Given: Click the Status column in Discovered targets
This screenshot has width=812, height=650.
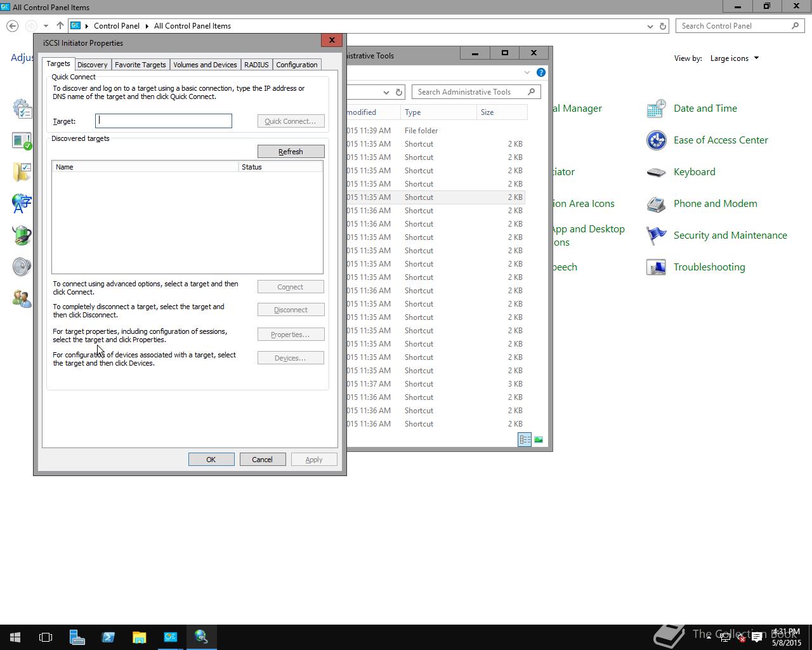Looking at the screenshot, I should [280, 167].
